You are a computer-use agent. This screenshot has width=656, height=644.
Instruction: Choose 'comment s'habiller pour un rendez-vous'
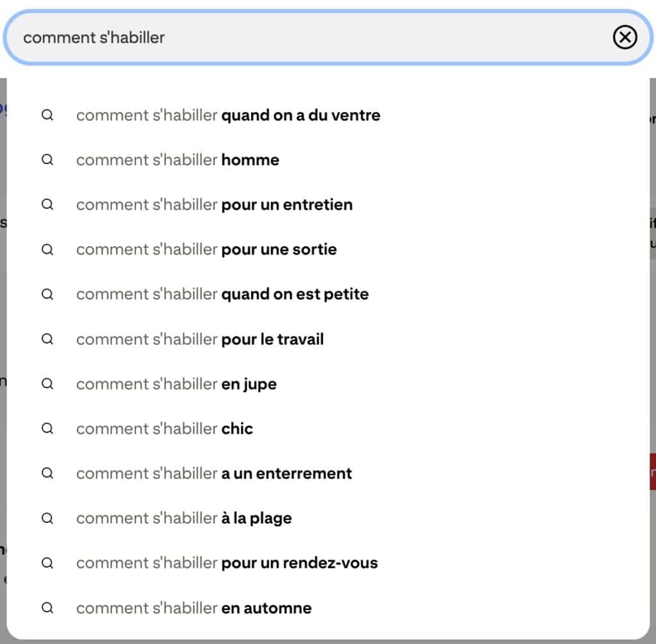pyautogui.click(x=227, y=563)
